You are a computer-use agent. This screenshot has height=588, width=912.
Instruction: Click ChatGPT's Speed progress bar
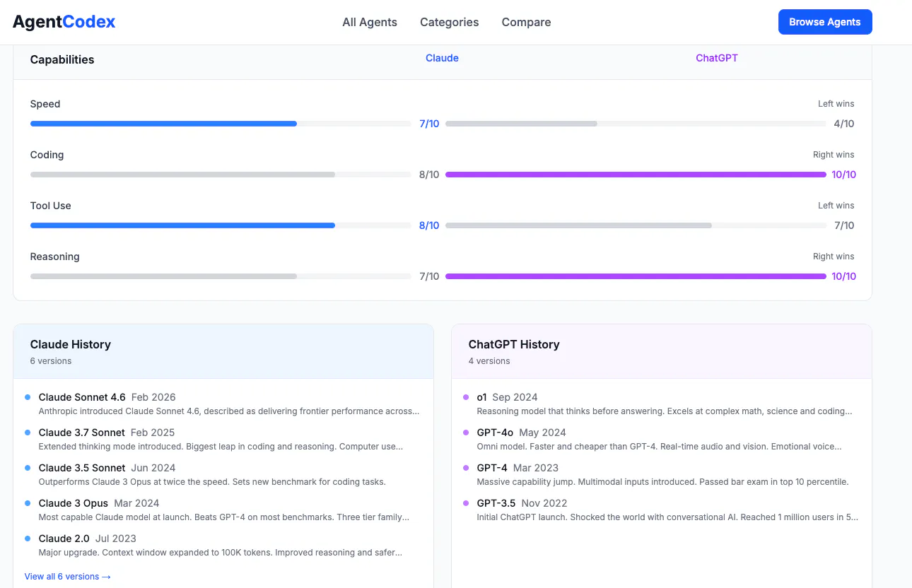636,124
